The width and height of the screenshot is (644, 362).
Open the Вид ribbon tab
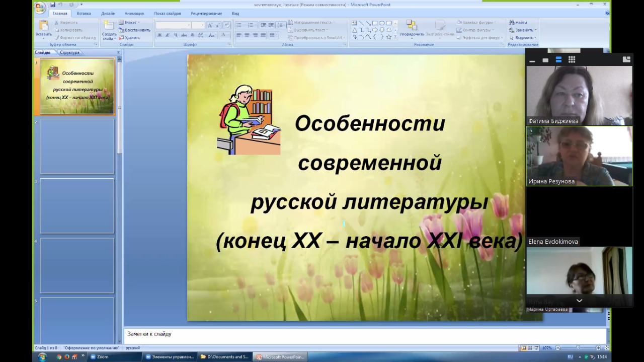click(x=235, y=14)
